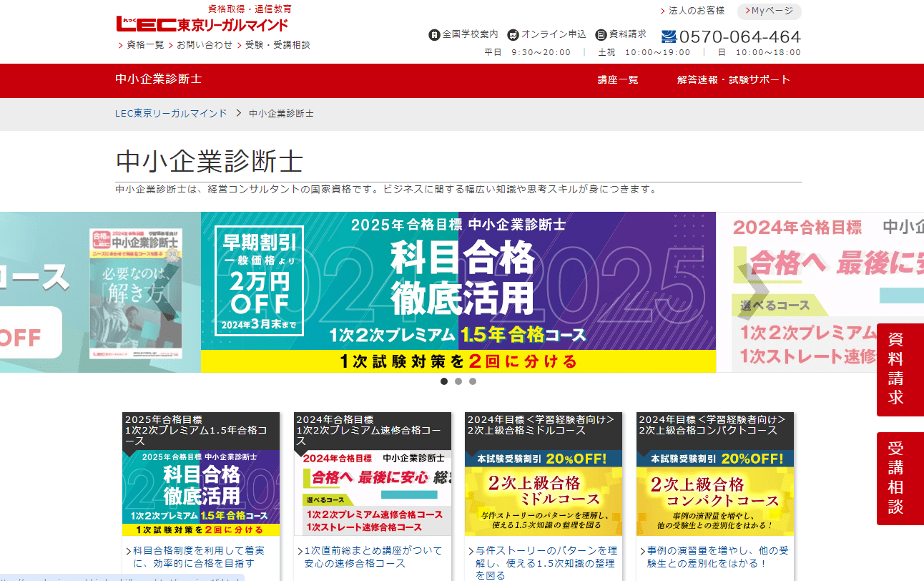
Task: Open 2次上級合格ミドルコース card image
Action: [x=544, y=493]
